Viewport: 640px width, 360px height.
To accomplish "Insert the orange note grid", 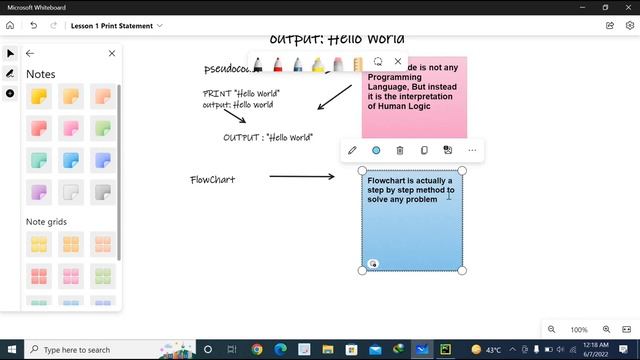I will tap(71, 244).
